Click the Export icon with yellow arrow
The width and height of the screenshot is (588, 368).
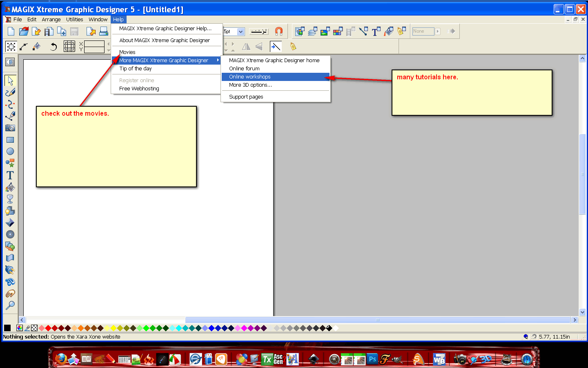91,31
